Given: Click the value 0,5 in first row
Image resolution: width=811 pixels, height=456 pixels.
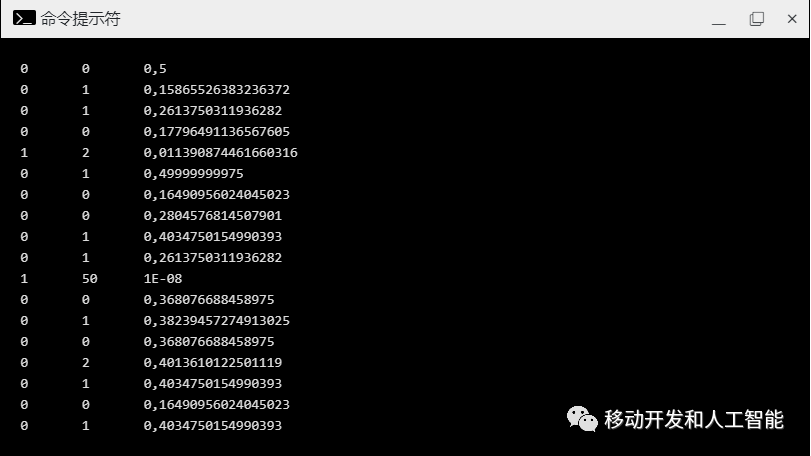Looking at the screenshot, I should click(155, 69).
